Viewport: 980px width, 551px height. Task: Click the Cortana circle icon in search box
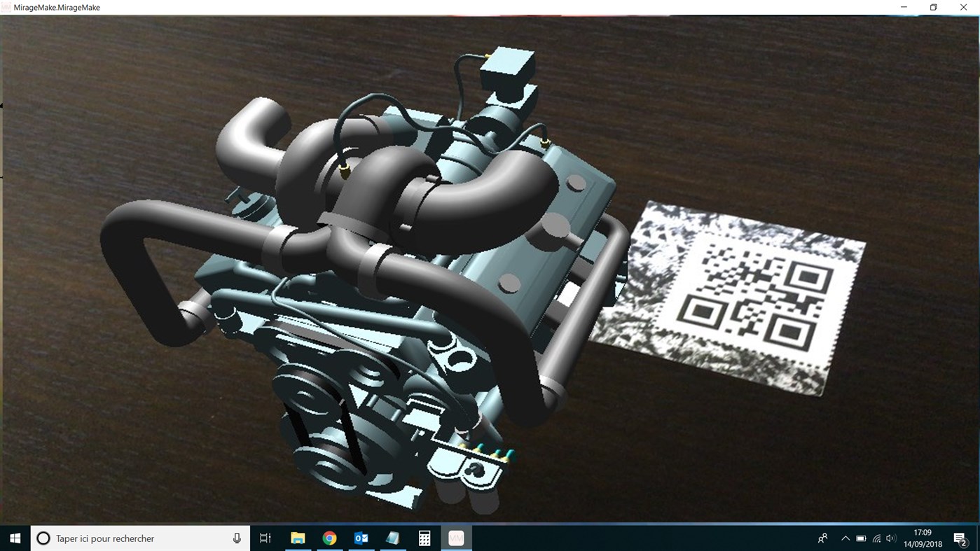pos(43,538)
